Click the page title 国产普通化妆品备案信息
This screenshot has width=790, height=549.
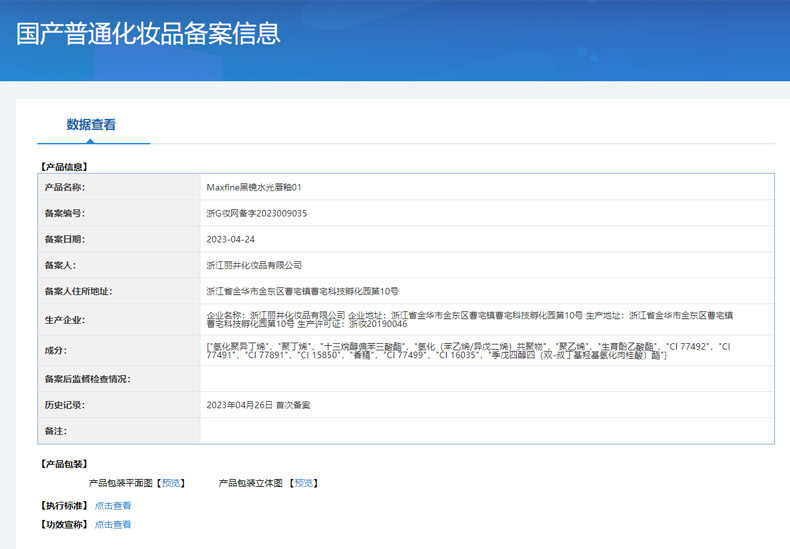click(x=148, y=34)
